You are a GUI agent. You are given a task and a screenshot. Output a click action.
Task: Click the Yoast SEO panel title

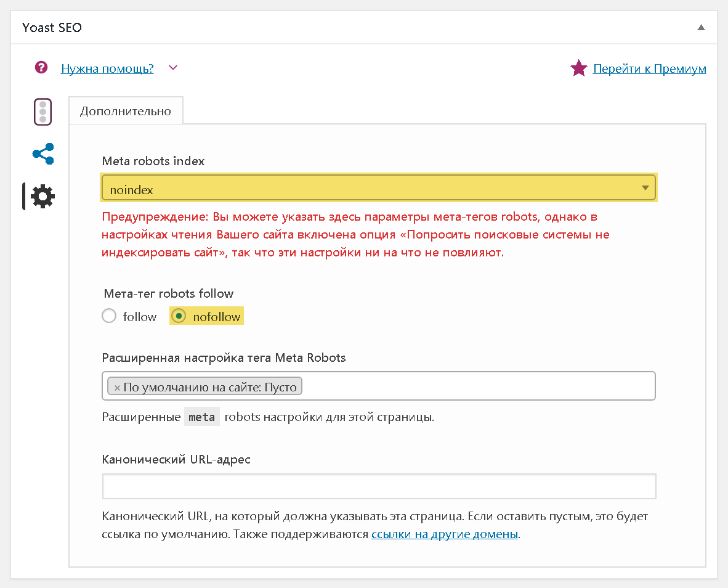(x=52, y=27)
